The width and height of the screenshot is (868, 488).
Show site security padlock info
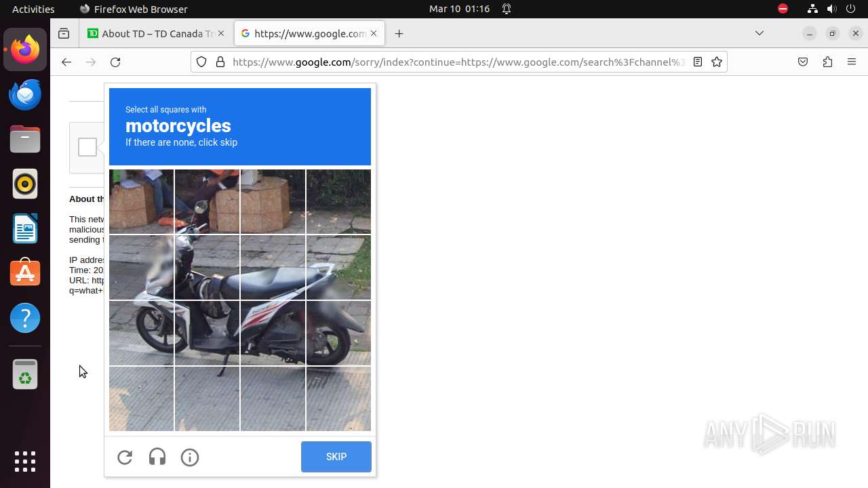[220, 62]
